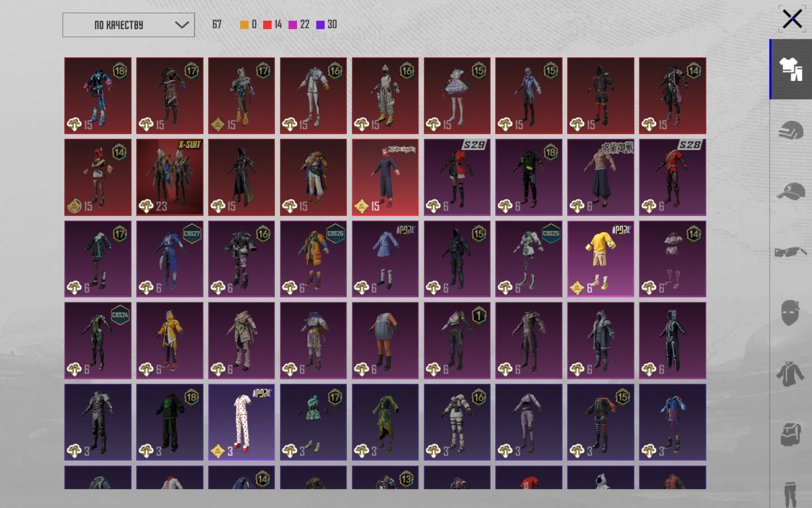Screen dimensions: 812x508
Task: Select the green hoodie outfit with badge 18
Action: click(x=170, y=422)
